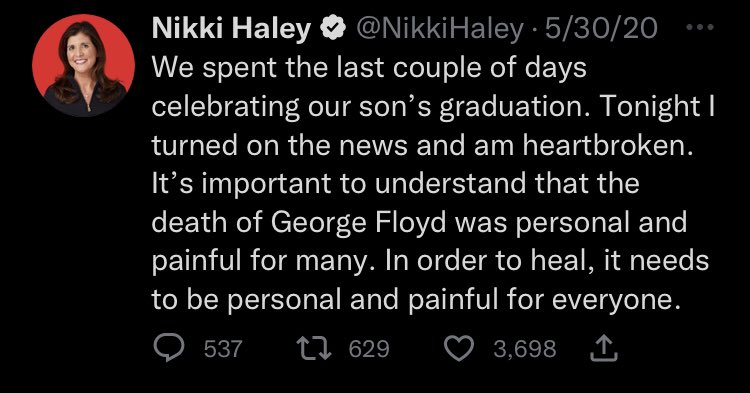Open the Nikki Haley display name
Image resolution: width=750 pixels, height=393 pixels.
coord(232,29)
